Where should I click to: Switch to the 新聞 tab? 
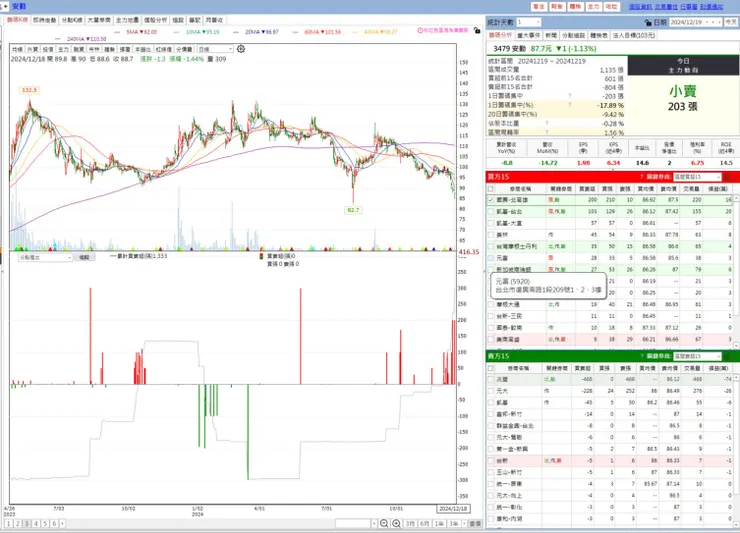click(x=551, y=35)
